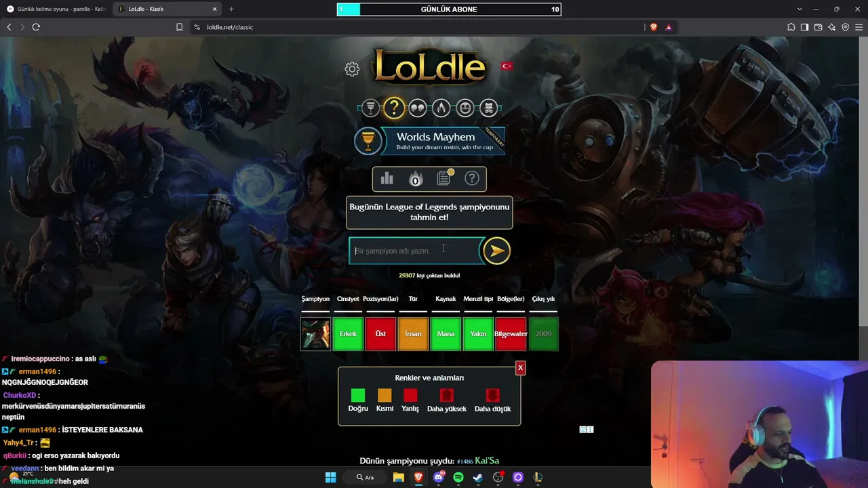
Task: Click the orange 'Kısmi' legend swatch
Action: pyautogui.click(x=384, y=395)
